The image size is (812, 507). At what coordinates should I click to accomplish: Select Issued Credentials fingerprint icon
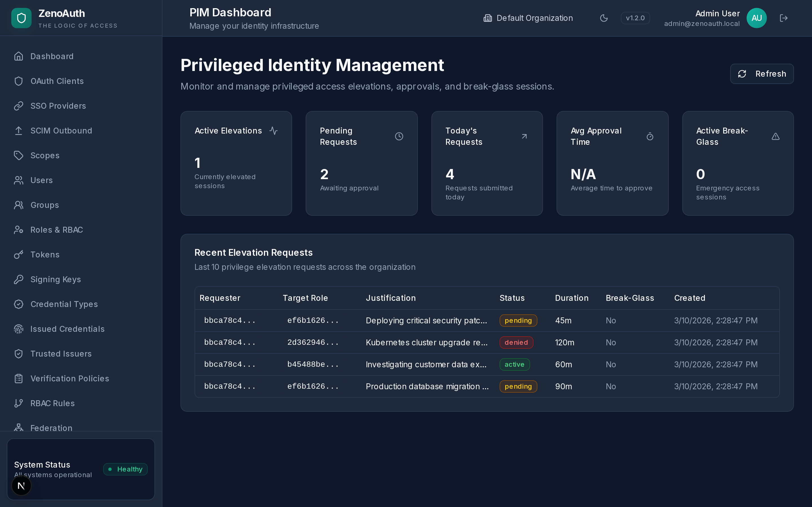tap(18, 329)
